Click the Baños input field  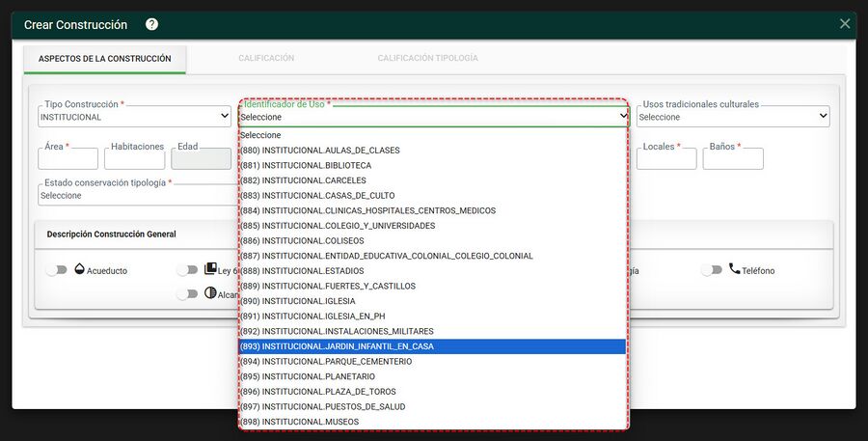coord(733,158)
